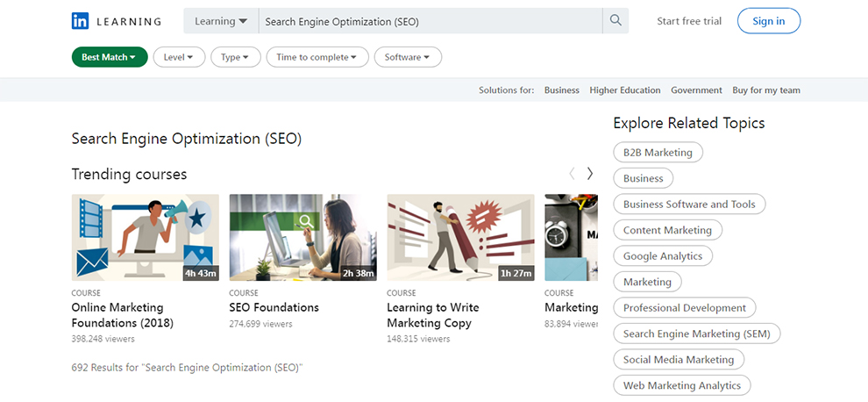Click the 274,699 viewers text

260,323
